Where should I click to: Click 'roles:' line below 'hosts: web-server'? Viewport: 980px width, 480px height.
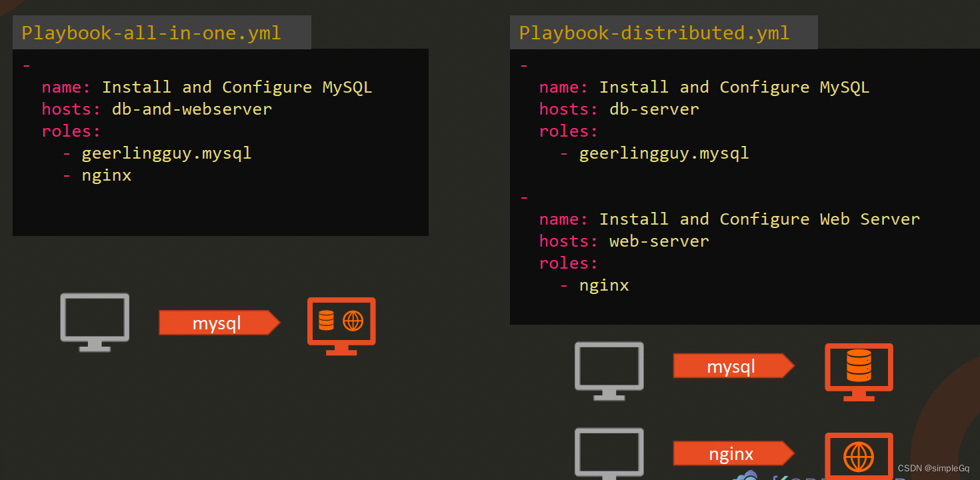click(x=569, y=263)
